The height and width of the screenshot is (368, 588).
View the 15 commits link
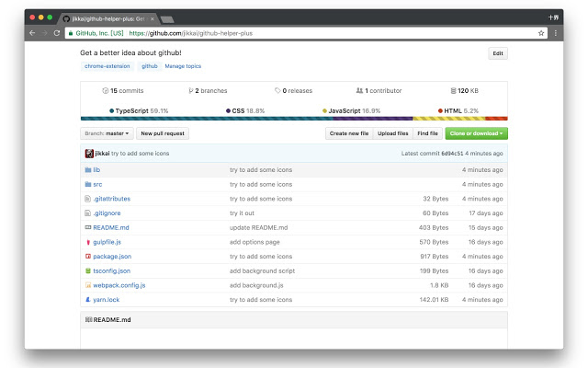[123, 90]
